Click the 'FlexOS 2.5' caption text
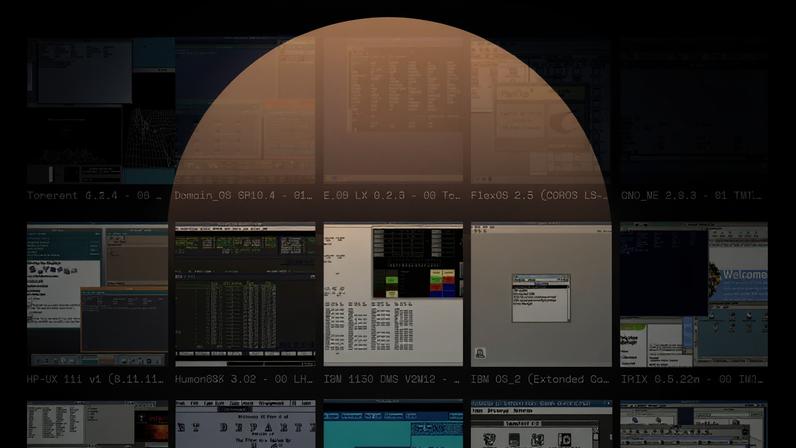Viewport: 796px width, 448px height. click(539, 195)
